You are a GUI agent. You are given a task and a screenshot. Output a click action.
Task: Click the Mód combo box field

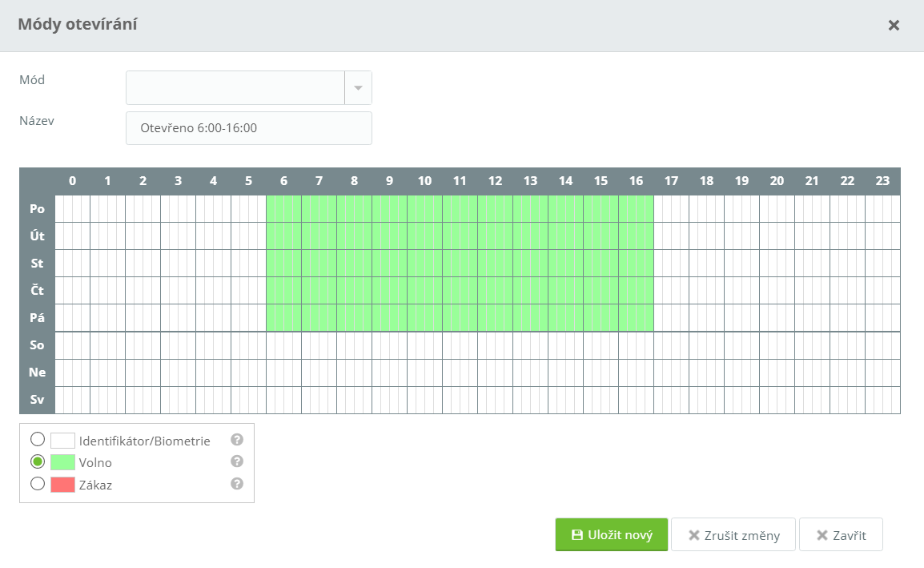[x=235, y=88]
